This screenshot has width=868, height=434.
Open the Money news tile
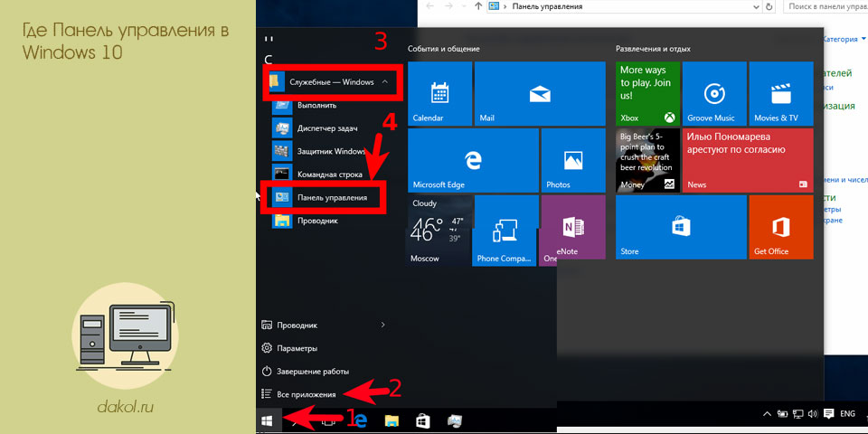(647, 161)
